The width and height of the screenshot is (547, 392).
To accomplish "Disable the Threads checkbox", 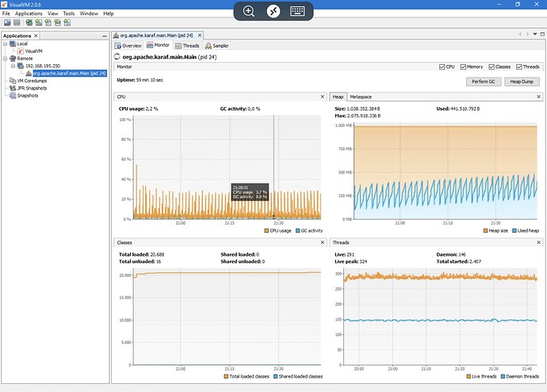I will (x=519, y=67).
